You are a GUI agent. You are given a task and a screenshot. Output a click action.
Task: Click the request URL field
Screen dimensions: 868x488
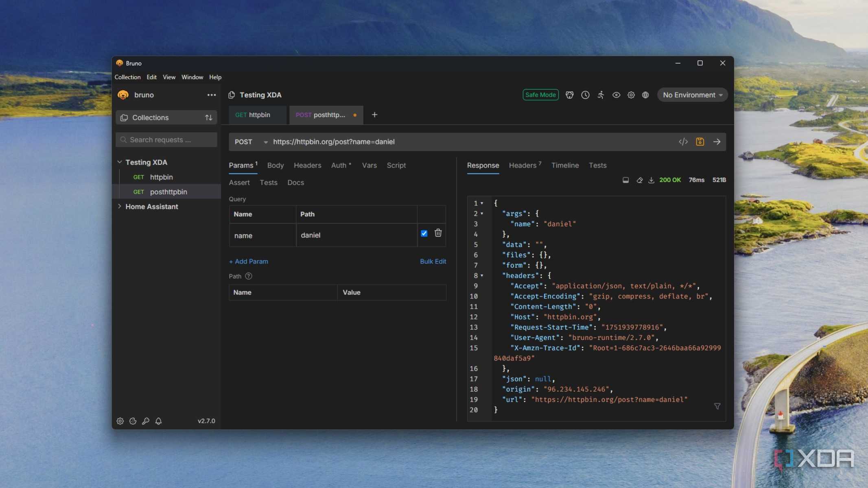[x=472, y=142]
